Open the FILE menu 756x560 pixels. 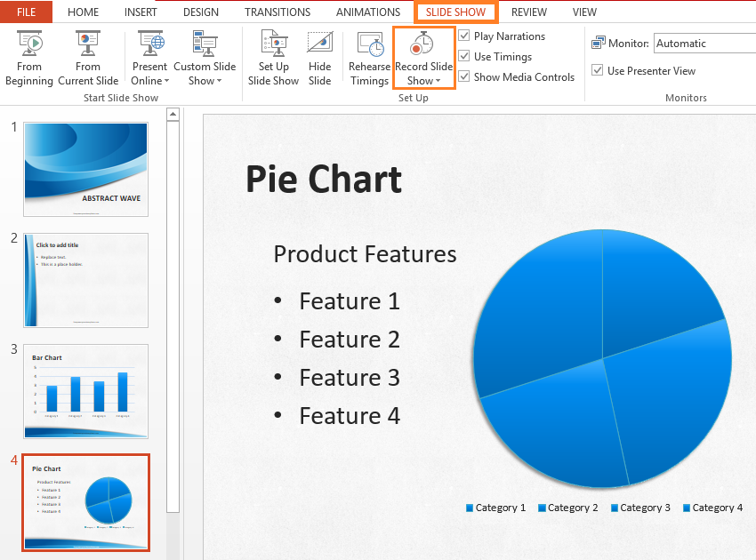click(x=25, y=12)
